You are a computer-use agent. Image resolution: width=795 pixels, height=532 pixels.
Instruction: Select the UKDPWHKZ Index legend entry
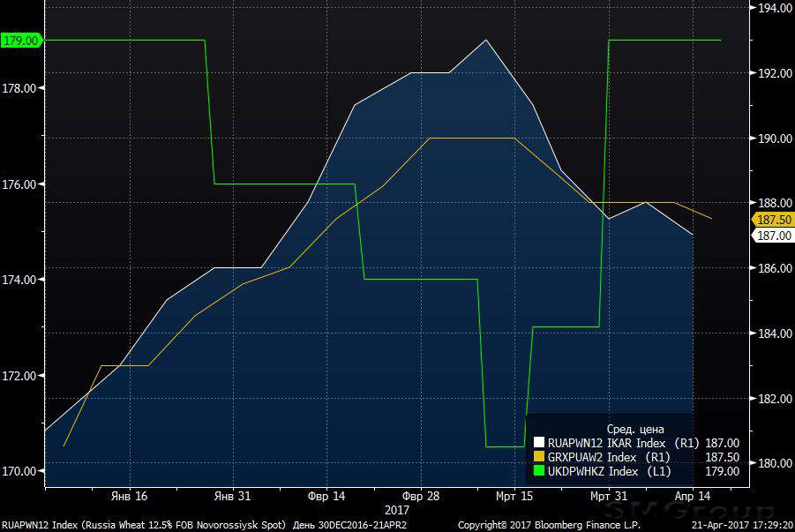coord(596,472)
